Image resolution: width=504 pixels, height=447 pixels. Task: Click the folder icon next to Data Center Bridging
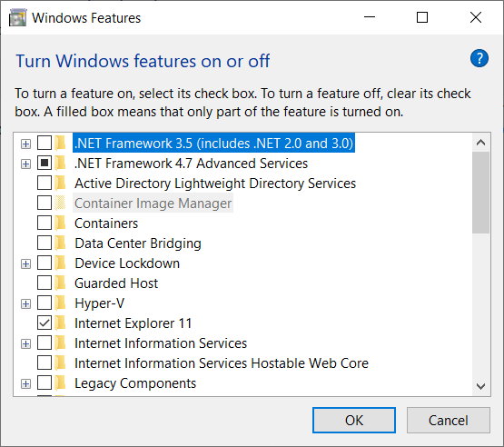pyautogui.click(x=60, y=243)
